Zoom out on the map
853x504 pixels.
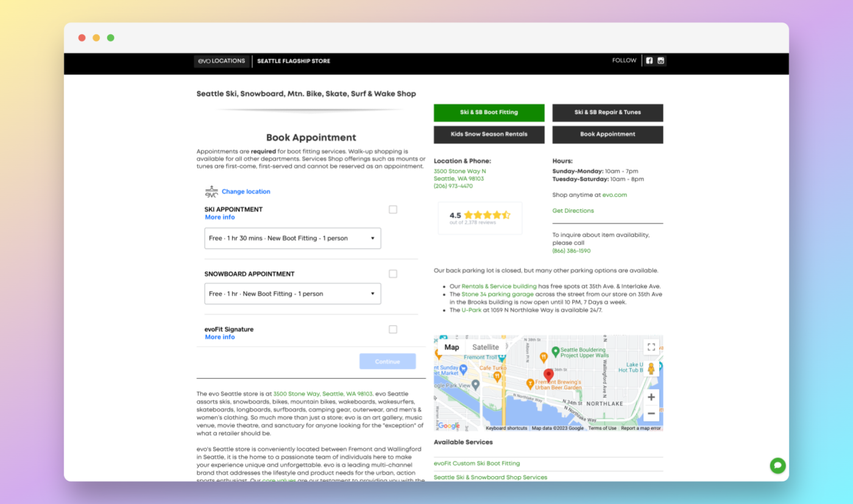point(651,413)
